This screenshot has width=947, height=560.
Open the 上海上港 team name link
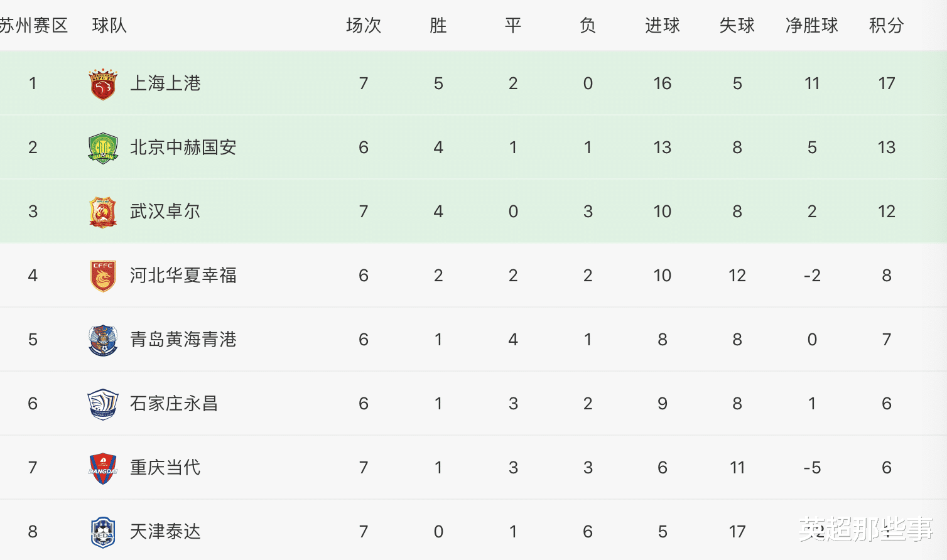point(165,83)
